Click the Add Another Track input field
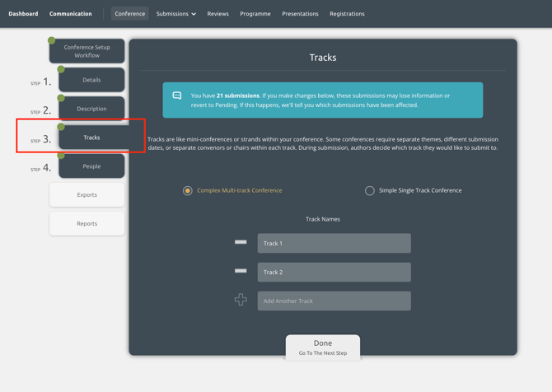The height and width of the screenshot is (392, 552). [334, 301]
